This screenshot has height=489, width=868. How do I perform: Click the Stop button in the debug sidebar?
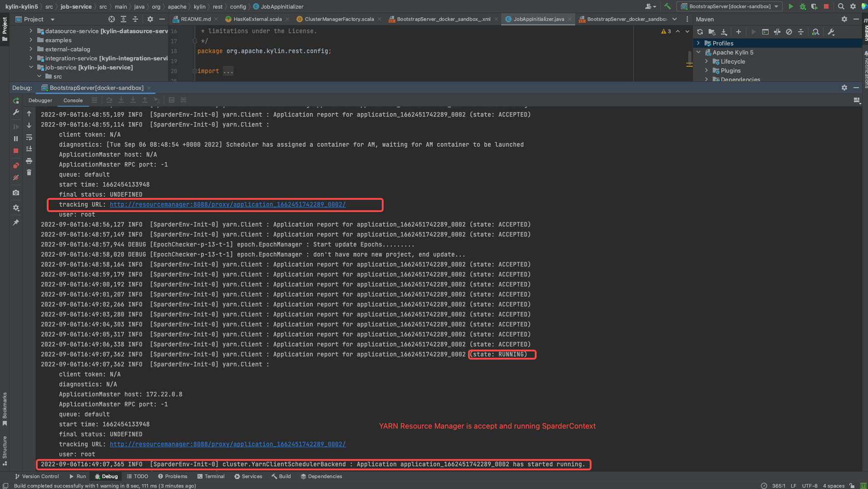(x=16, y=151)
